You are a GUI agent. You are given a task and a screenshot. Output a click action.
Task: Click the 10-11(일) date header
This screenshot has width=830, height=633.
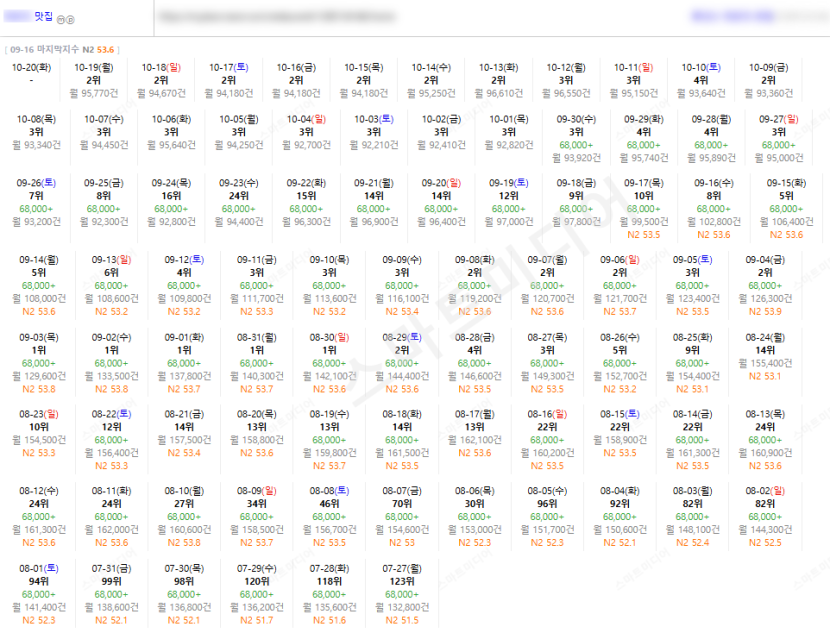click(x=634, y=68)
